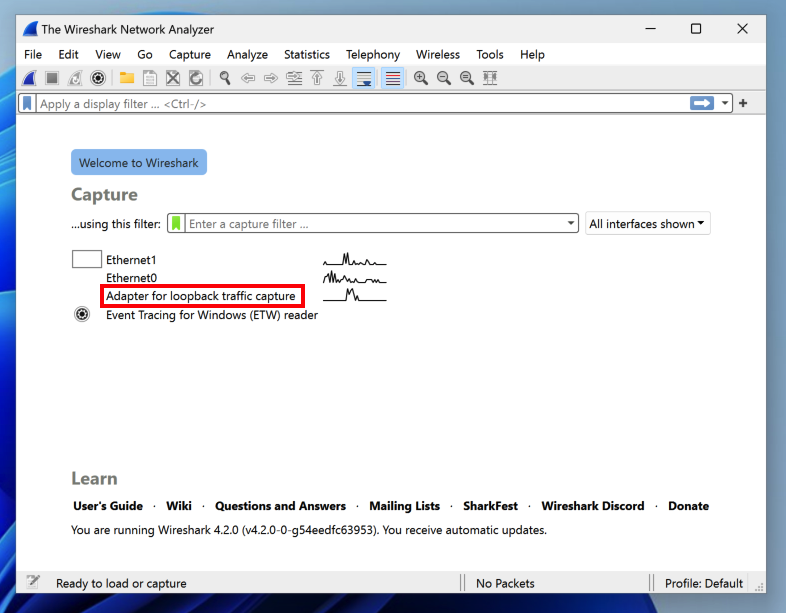Open the Capture menu
786x613 pixels.
click(189, 55)
